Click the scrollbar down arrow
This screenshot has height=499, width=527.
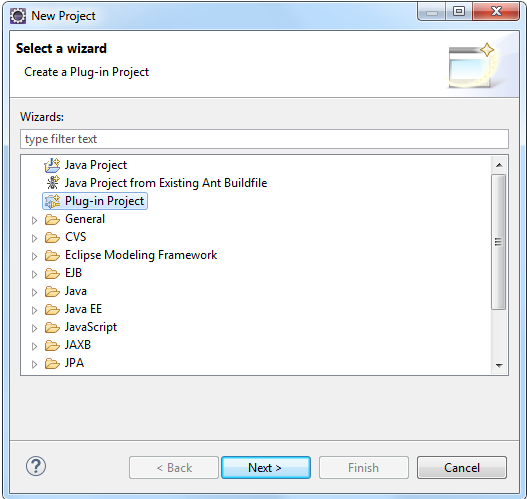click(499, 366)
